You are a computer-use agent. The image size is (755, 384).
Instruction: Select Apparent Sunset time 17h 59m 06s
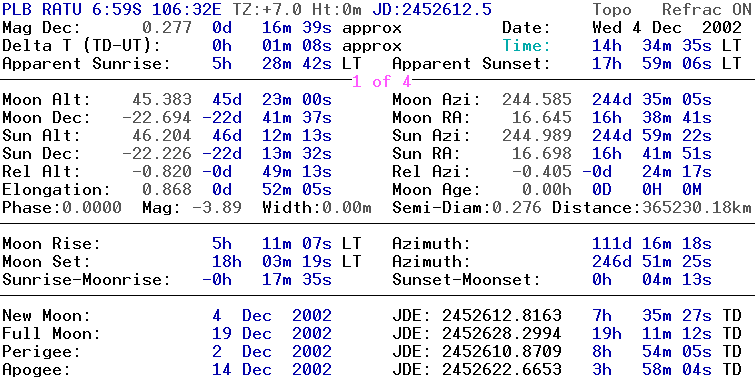652,64
